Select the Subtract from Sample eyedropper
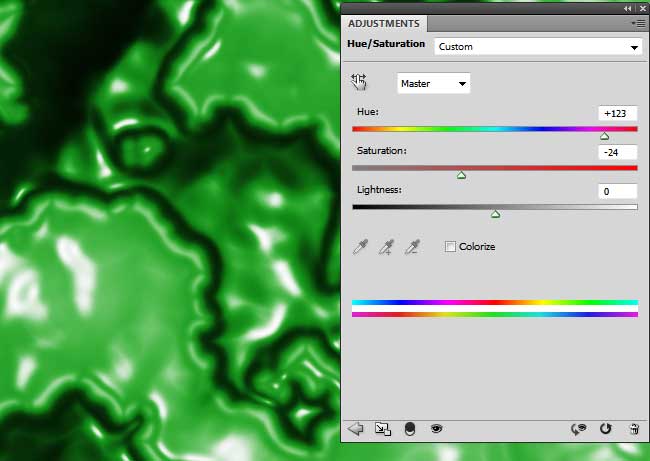 click(412, 247)
